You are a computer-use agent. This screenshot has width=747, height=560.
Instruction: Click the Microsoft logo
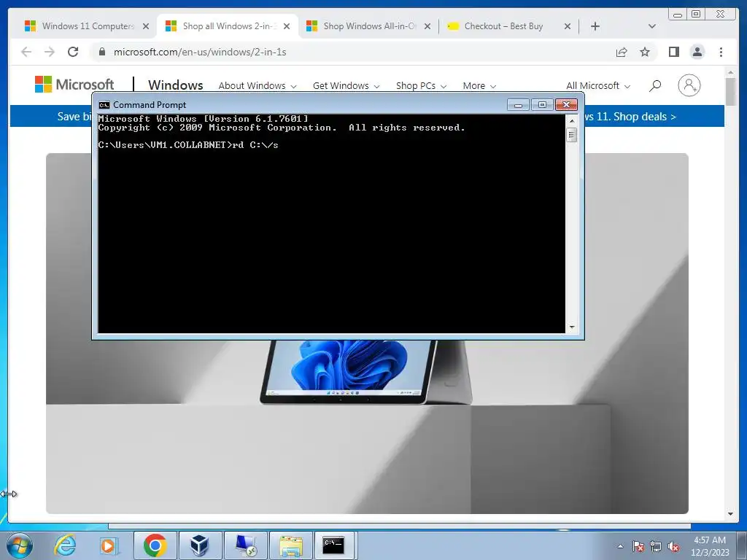(74, 85)
